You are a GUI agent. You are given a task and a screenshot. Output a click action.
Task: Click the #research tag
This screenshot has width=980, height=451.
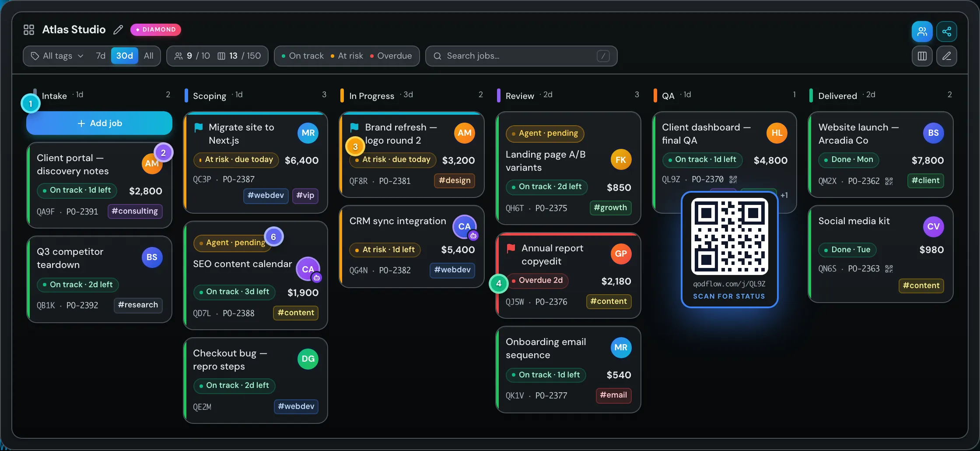(138, 305)
